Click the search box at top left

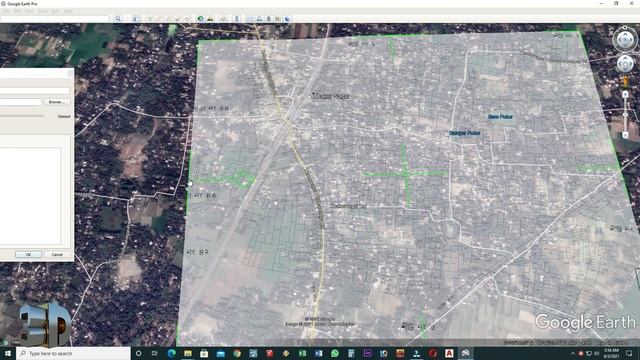click(x=55, y=19)
